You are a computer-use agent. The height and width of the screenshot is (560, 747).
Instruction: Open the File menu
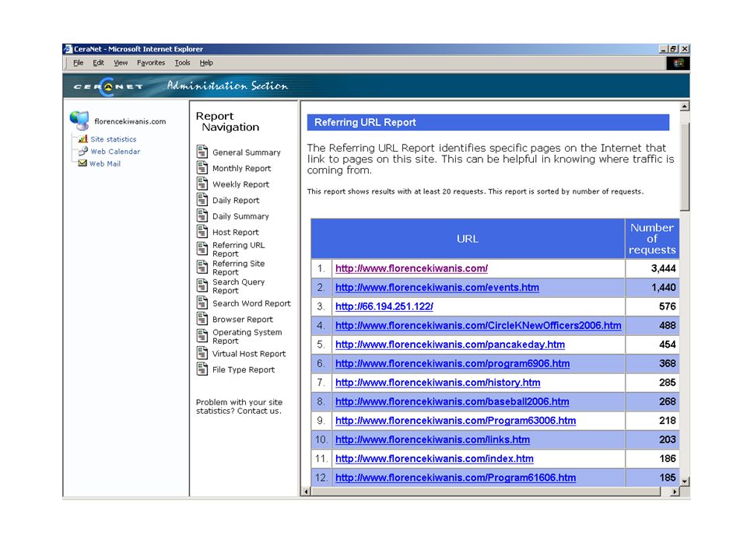click(x=78, y=63)
